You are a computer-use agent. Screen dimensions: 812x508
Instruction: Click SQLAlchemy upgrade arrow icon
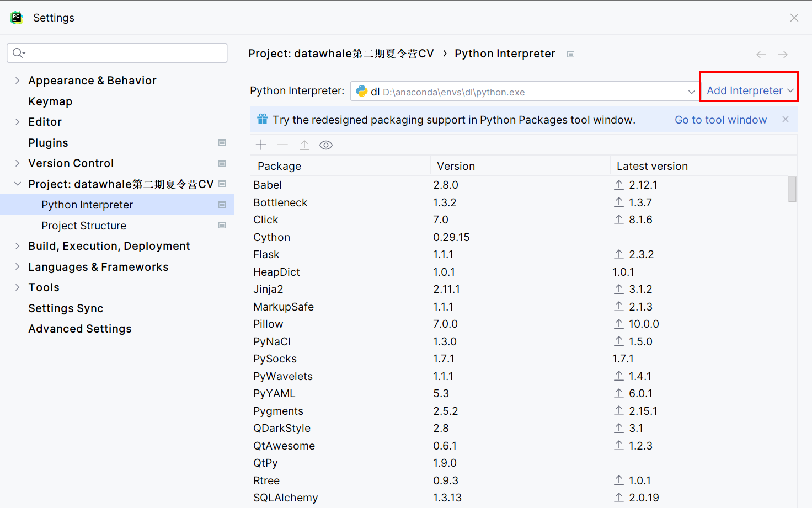(619, 498)
